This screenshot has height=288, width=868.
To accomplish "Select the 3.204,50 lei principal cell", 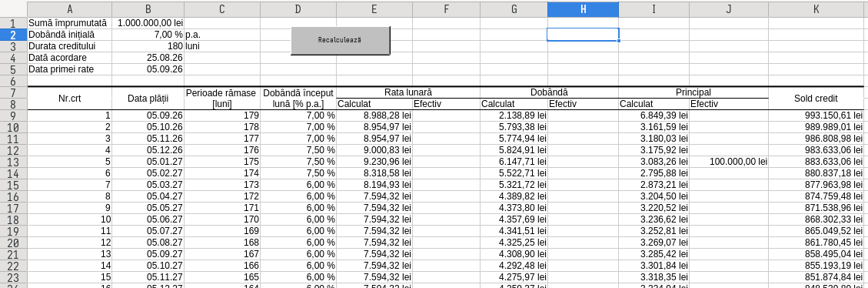I will [653, 196].
